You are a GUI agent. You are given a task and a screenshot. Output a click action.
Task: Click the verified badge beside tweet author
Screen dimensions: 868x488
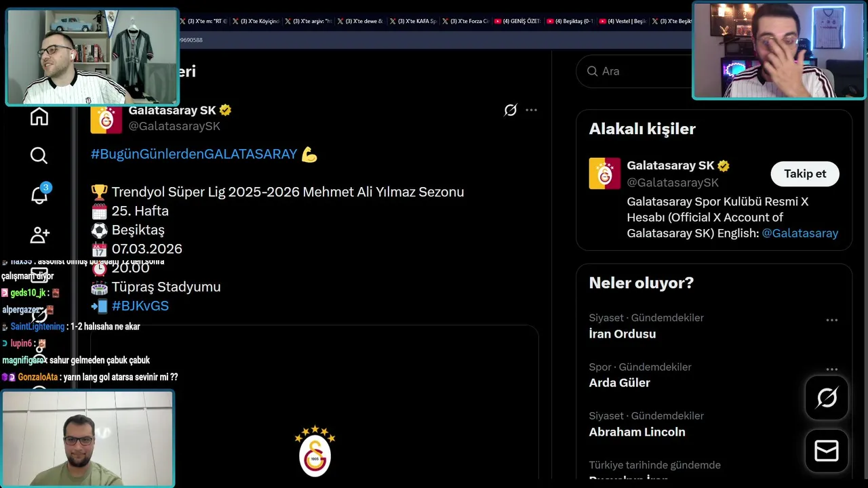pyautogui.click(x=225, y=110)
